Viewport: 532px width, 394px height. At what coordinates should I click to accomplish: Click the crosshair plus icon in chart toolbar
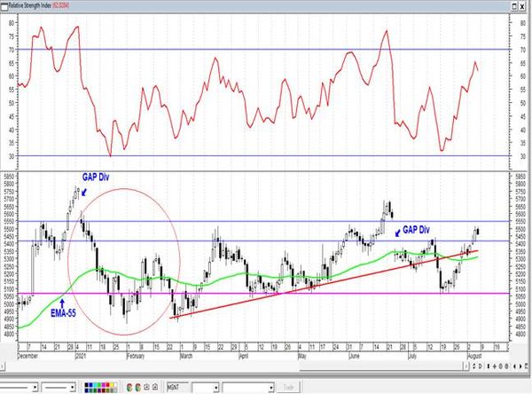(495, 366)
